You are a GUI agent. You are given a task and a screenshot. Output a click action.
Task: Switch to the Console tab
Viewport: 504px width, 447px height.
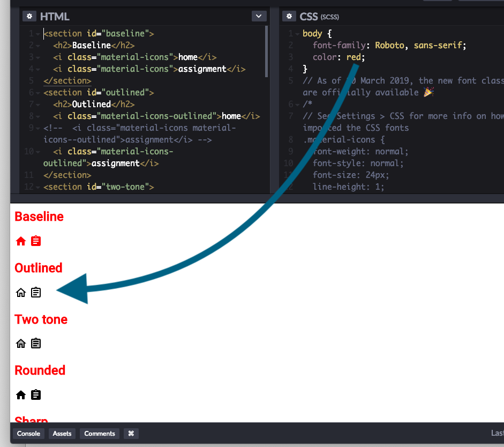click(x=28, y=433)
